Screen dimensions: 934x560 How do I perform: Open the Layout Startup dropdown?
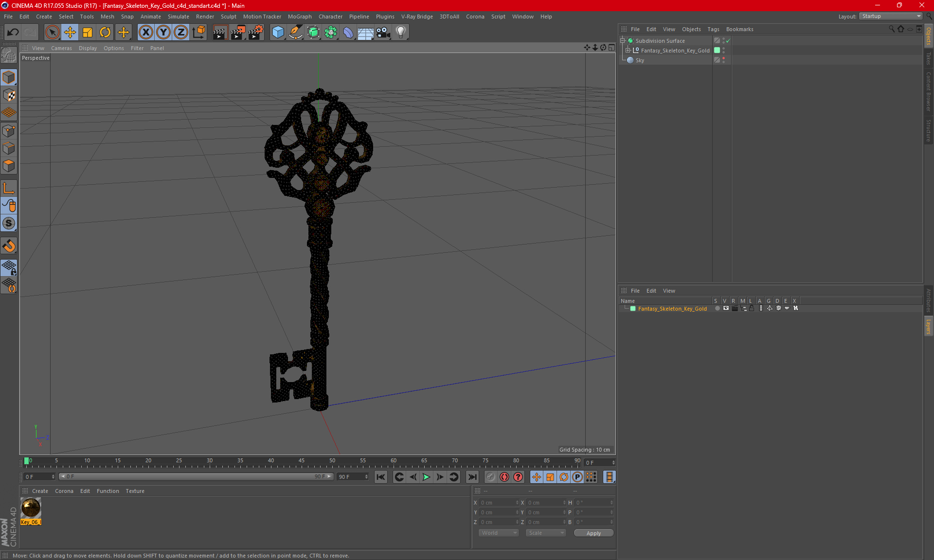tap(891, 16)
